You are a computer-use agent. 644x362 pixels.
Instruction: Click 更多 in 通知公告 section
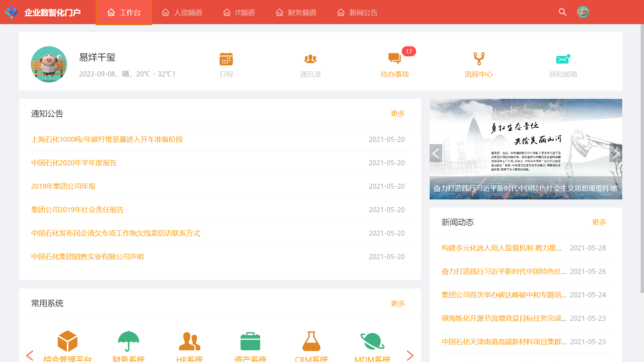pyautogui.click(x=397, y=114)
